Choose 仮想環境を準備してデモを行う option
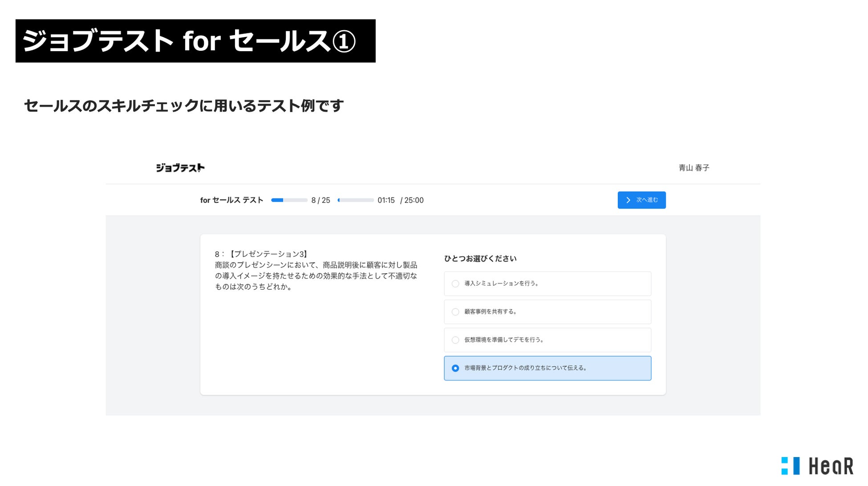This screenshot has height=486, width=868. point(455,340)
